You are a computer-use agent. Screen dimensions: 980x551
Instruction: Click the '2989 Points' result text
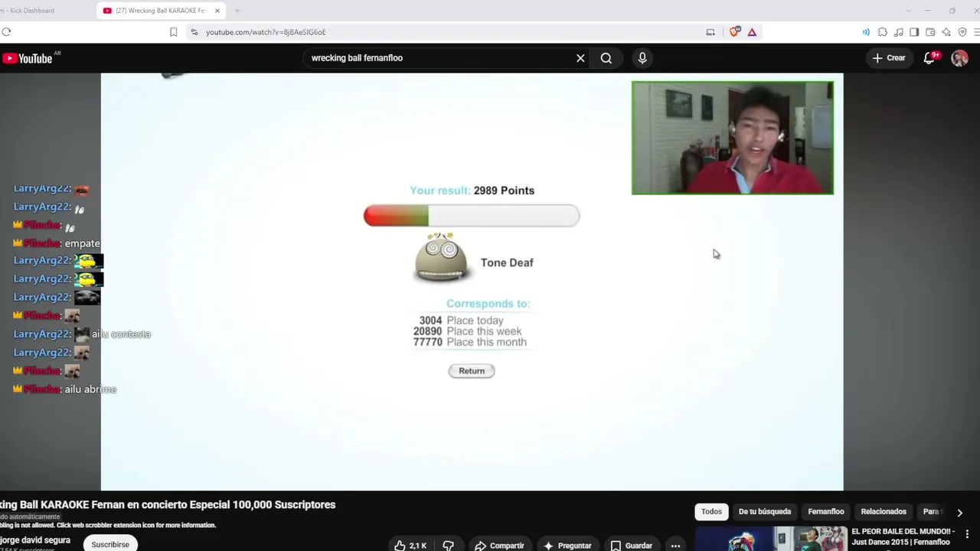pos(504,191)
